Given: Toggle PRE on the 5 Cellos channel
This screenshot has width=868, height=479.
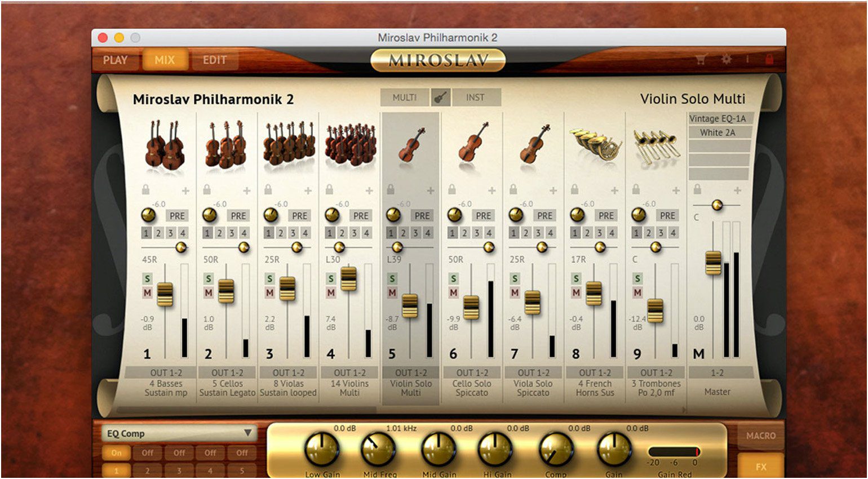Looking at the screenshot, I should 238,215.
